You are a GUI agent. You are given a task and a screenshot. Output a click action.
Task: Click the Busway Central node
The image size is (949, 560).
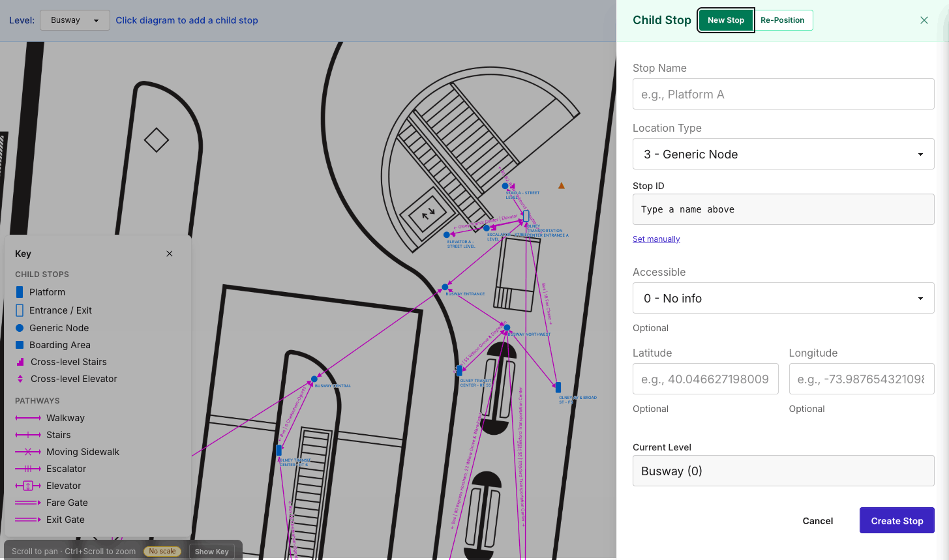(x=314, y=379)
